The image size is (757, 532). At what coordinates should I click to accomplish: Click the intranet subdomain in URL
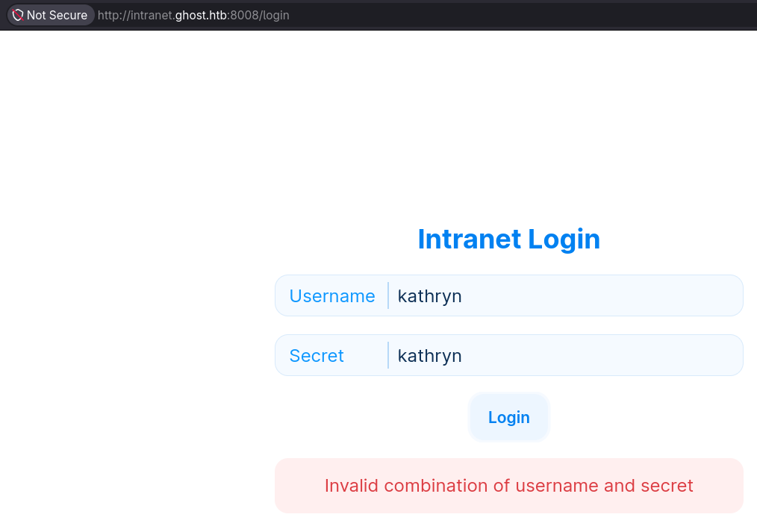tap(152, 15)
